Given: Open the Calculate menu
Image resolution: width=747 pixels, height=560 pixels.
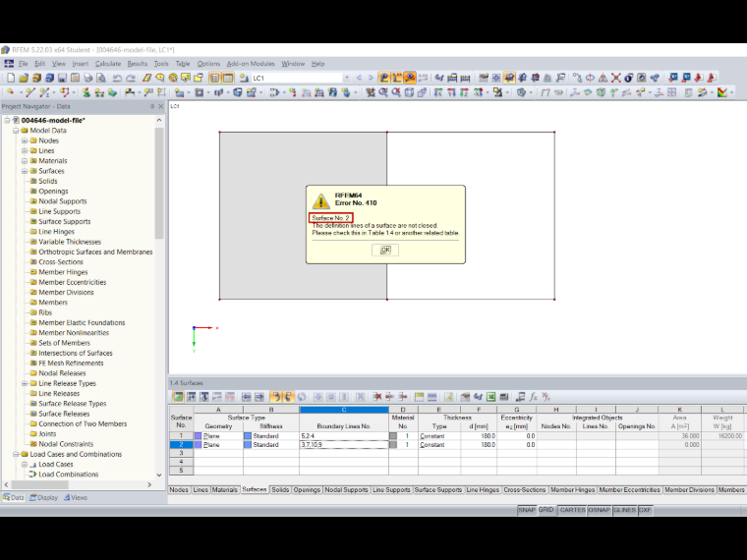Looking at the screenshot, I should pyautogui.click(x=108, y=63).
